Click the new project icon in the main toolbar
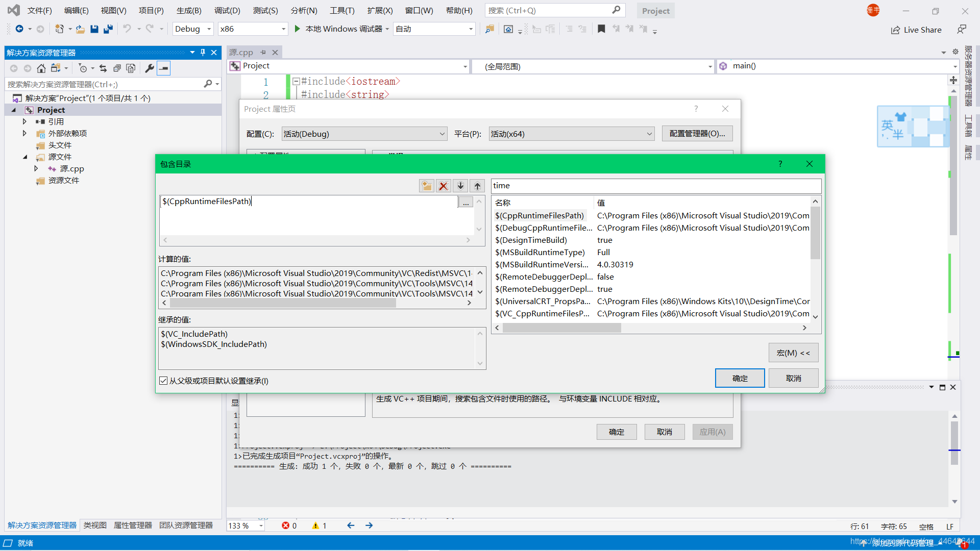The image size is (980, 551). click(60, 29)
